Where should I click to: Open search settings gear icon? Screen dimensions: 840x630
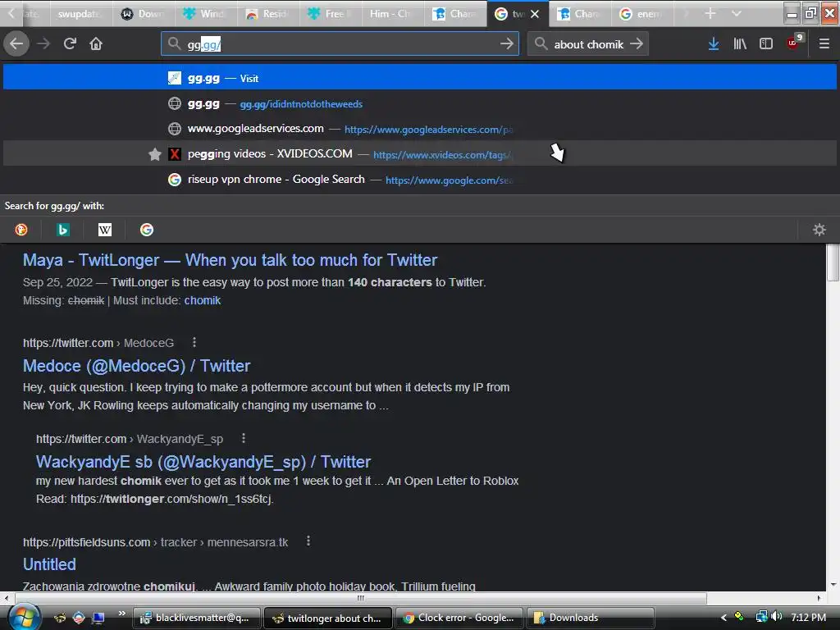(819, 230)
